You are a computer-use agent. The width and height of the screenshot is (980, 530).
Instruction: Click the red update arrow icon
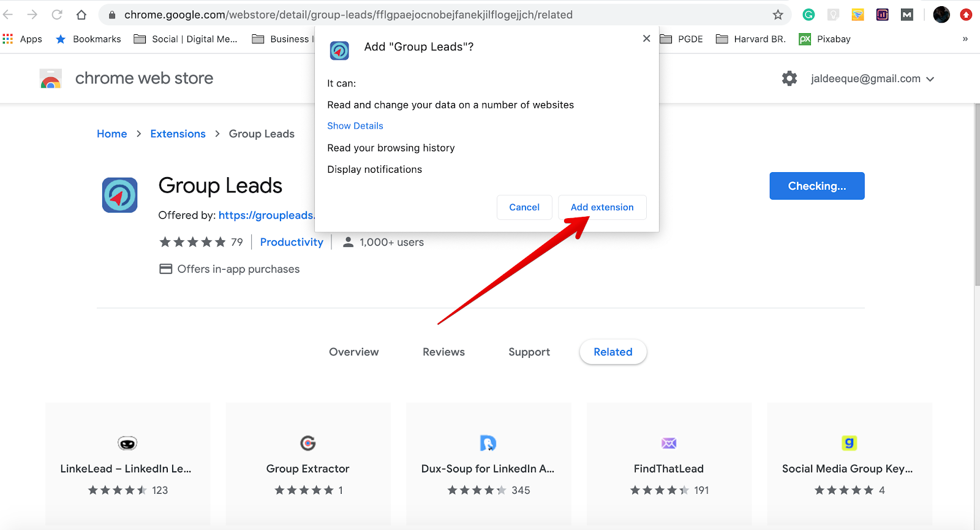966,15
